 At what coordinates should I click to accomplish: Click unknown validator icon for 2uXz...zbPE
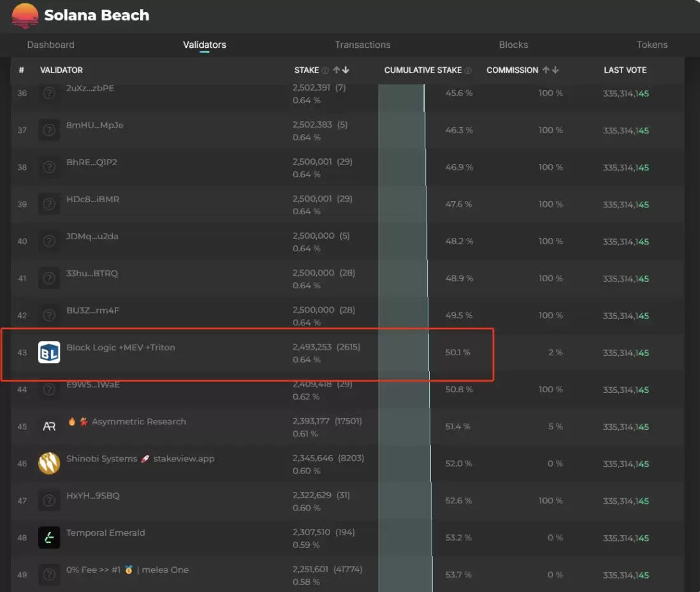pos(49,93)
